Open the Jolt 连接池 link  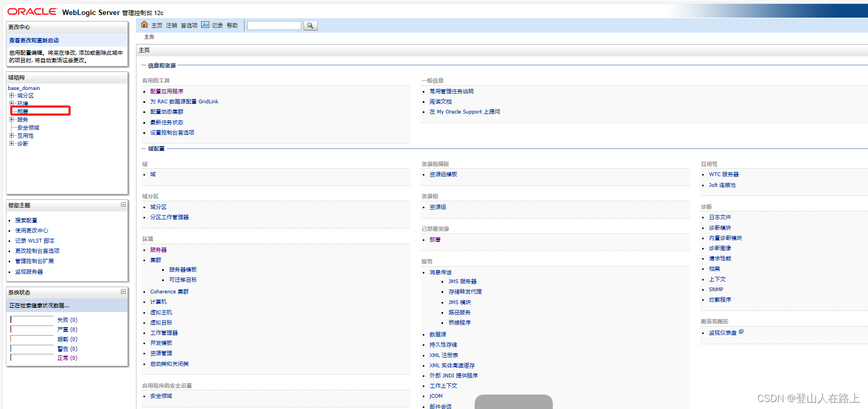click(722, 185)
